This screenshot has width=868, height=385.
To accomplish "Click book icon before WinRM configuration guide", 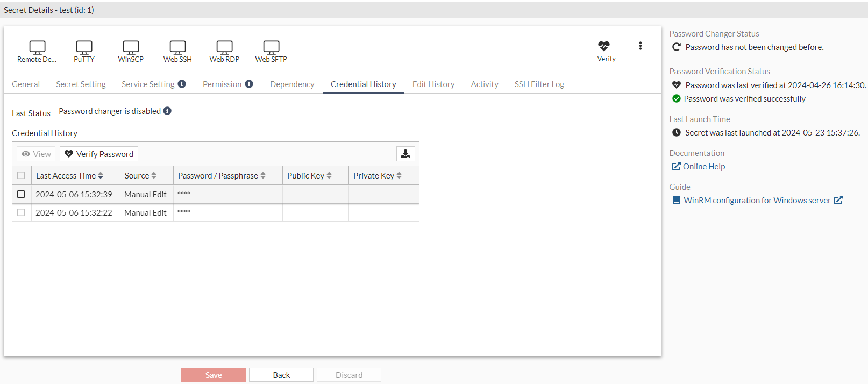I will [x=677, y=200].
